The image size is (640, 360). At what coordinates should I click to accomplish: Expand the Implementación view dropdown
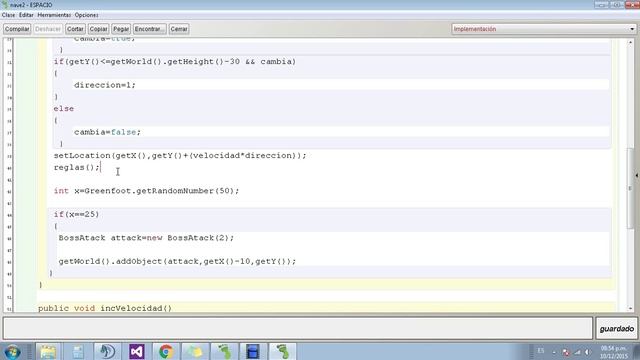click(x=544, y=29)
